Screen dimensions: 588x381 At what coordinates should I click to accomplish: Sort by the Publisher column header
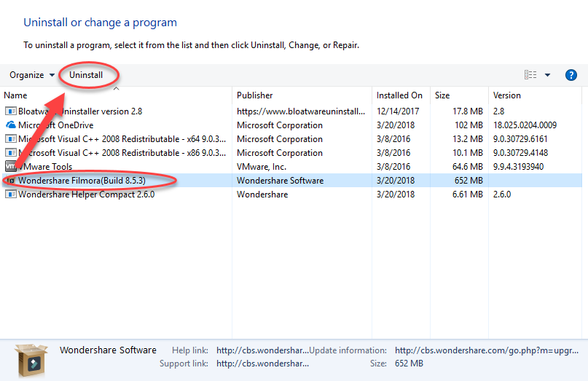pos(254,95)
